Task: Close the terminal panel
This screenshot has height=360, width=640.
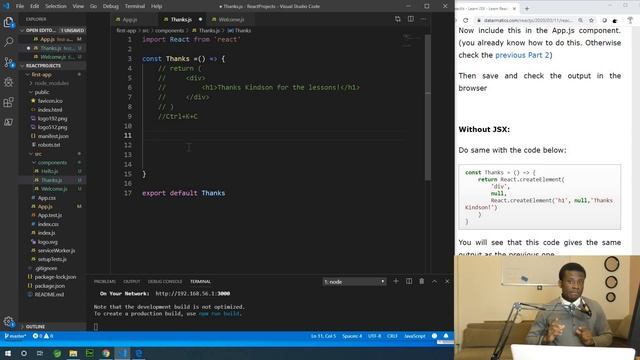Action: click(447, 281)
